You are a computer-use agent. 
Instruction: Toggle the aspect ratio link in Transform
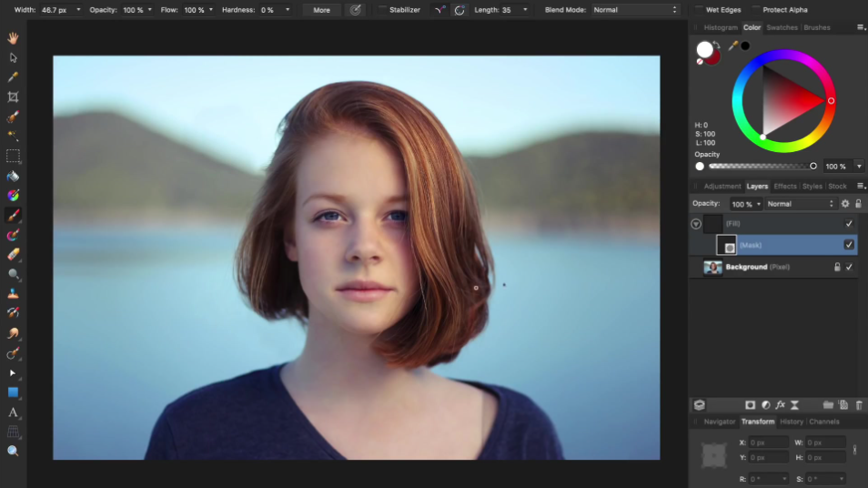(854, 450)
